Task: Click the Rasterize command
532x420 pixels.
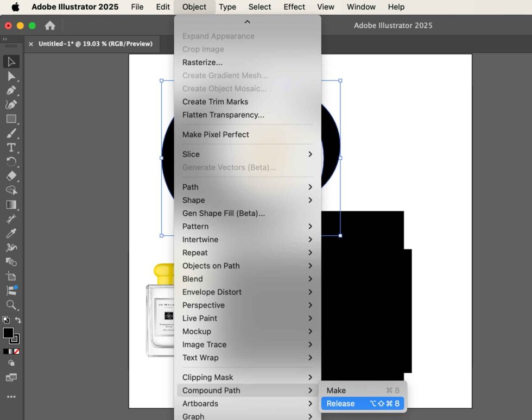Action: [x=202, y=62]
